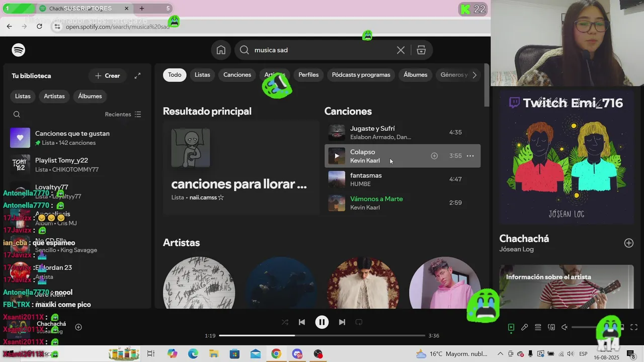Open the Crear (create) button
This screenshot has height=362, width=644.
pos(107,76)
